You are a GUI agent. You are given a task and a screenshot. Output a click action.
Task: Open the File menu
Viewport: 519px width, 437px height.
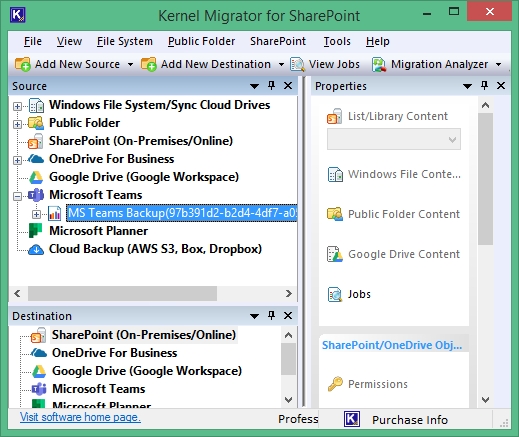click(x=33, y=41)
